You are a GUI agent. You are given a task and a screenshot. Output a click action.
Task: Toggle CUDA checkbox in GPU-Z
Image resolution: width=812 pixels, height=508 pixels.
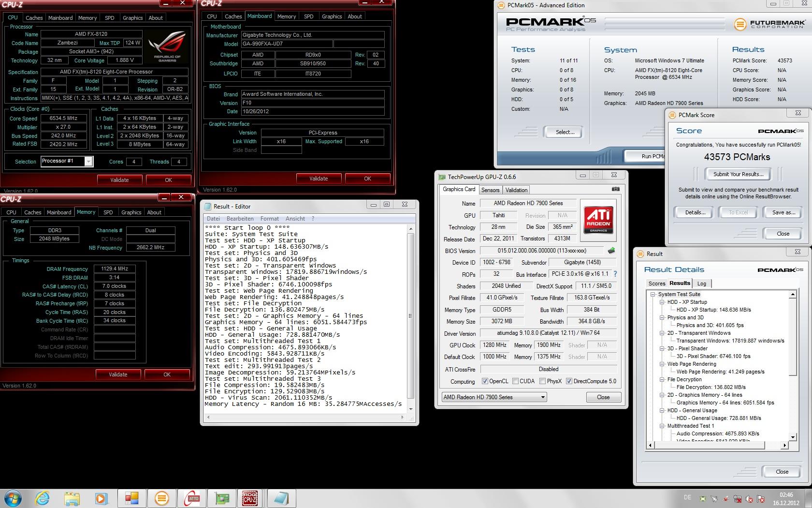coord(515,381)
